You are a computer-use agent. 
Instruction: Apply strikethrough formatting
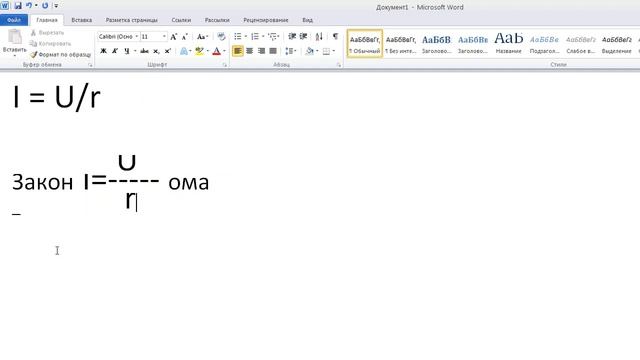[x=144, y=51]
